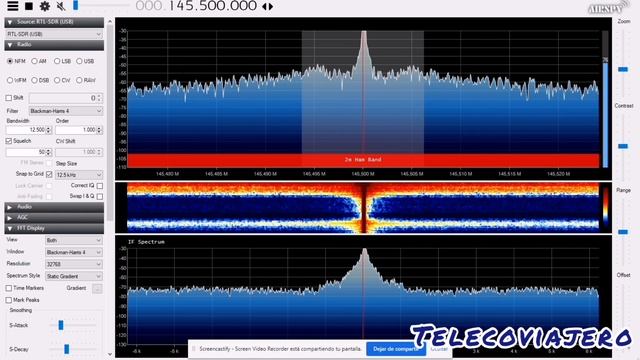
Task: Open the Filter Blackman-Harris 4 dropdown
Action: (x=65, y=111)
